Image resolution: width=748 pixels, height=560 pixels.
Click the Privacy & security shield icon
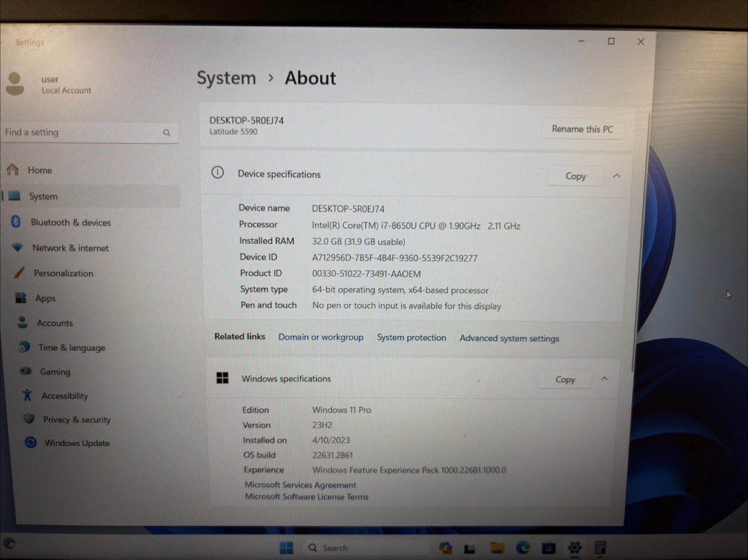point(29,418)
